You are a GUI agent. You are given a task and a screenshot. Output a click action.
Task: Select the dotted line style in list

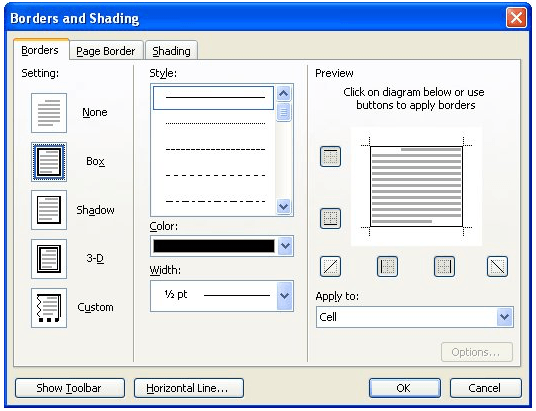click(215, 123)
